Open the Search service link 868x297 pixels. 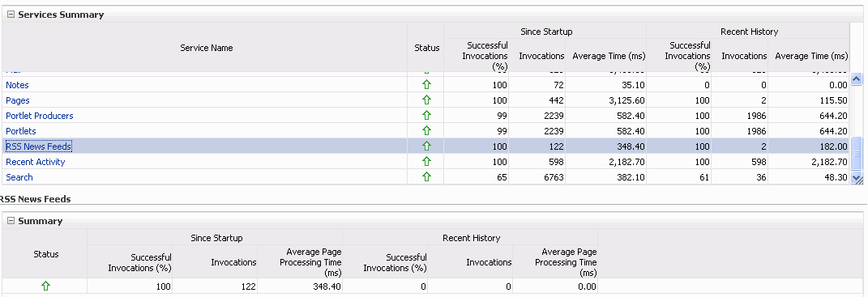(19, 177)
